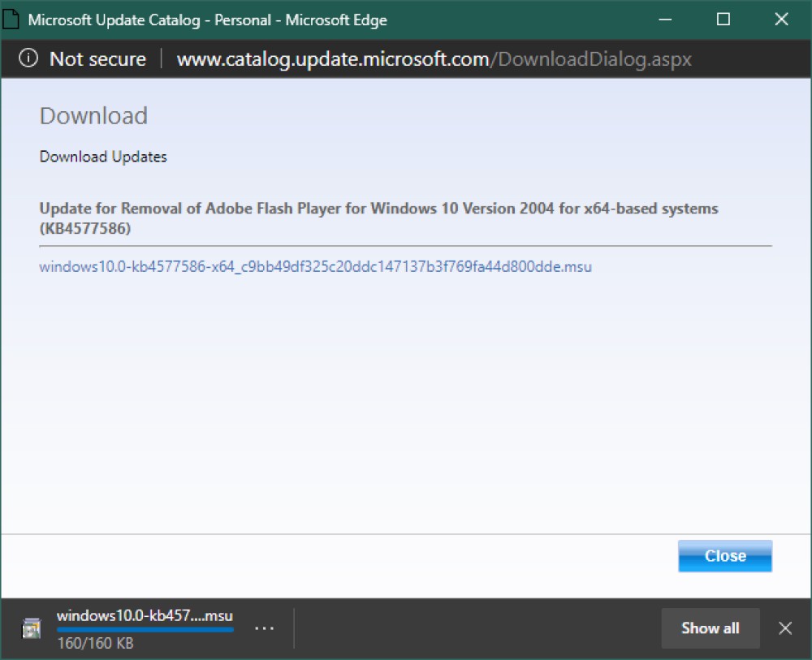Click the '160/160 KB' download size text
The image size is (812, 660).
(x=95, y=644)
